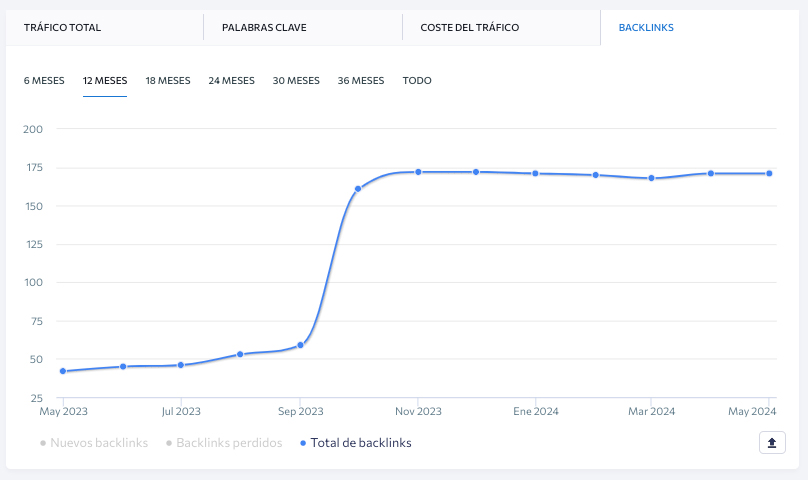Click the Mar 2024 data point
The height and width of the screenshot is (480, 808).
click(x=651, y=178)
